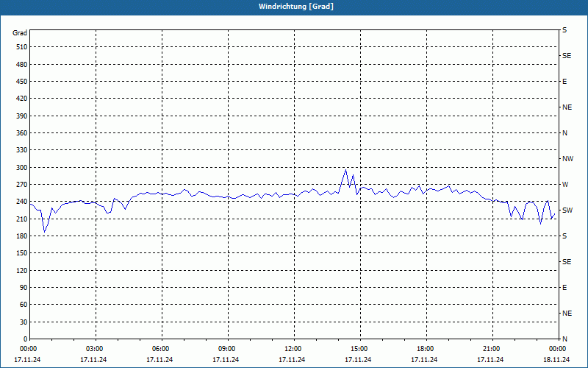Click the 90 y-axis value
The image size is (588, 368).
click(24, 288)
